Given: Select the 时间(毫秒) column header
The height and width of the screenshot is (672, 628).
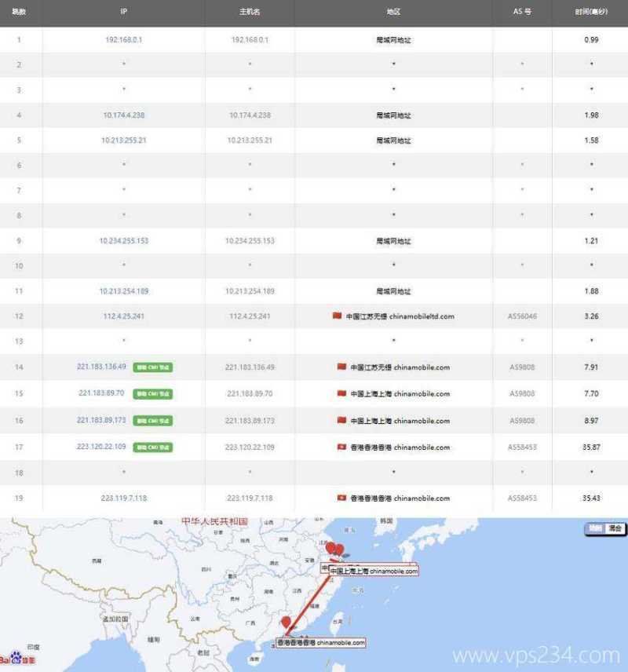Looking at the screenshot, I should [x=590, y=12].
